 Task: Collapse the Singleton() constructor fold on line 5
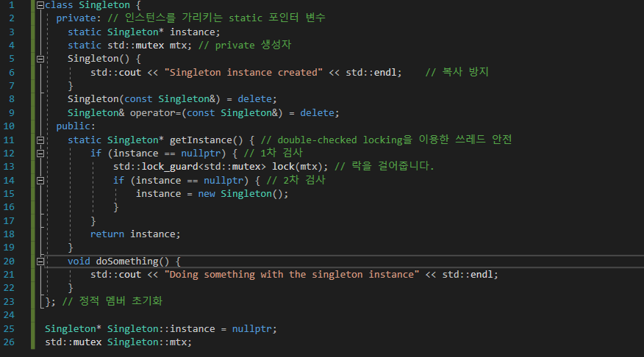click(x=40, y=59)
